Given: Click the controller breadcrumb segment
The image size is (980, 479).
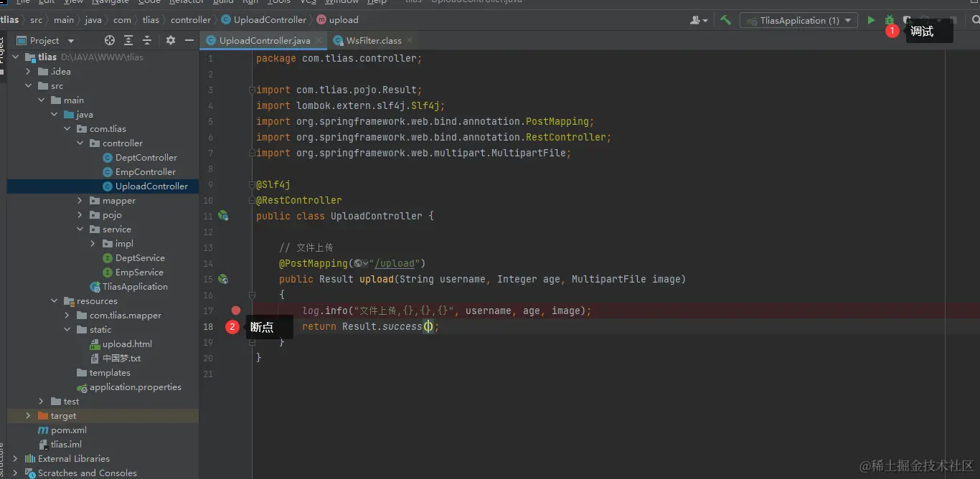Looking at the screenshot, I should (x=191, y=20).
